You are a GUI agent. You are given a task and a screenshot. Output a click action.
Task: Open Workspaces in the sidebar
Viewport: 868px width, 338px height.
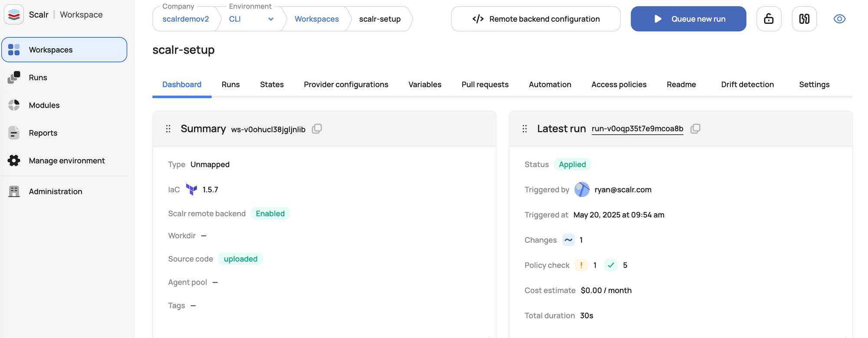64,49
